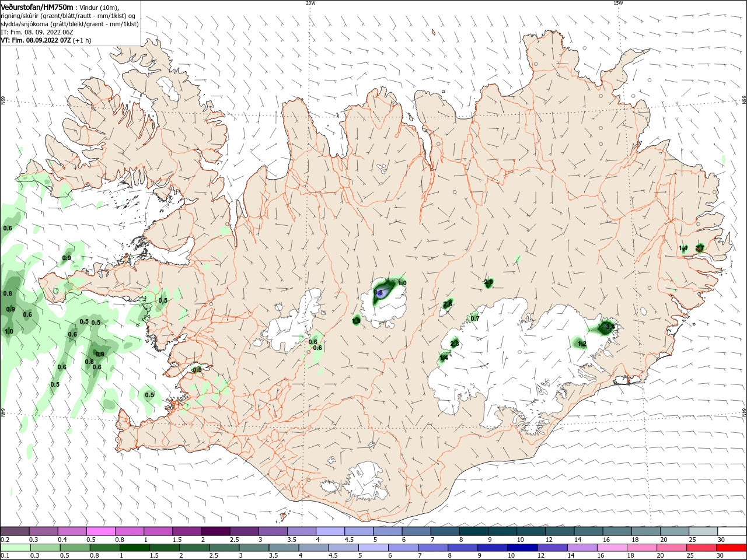This screenshot has width=747, height=560.
Task: Select the 10–12 darkest blue rain swatch
Action: point(523,548)
